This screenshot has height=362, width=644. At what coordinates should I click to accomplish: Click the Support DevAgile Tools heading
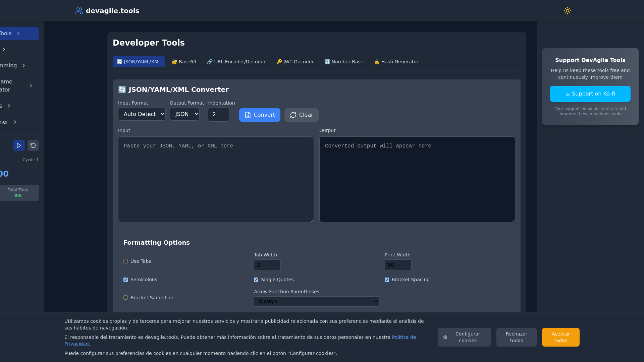click(x=590, y=60)
